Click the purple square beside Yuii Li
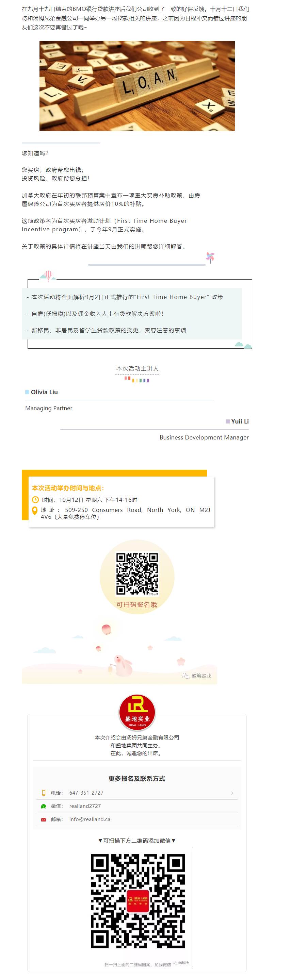This screenshot has width=291, height=980. point(227,421)
